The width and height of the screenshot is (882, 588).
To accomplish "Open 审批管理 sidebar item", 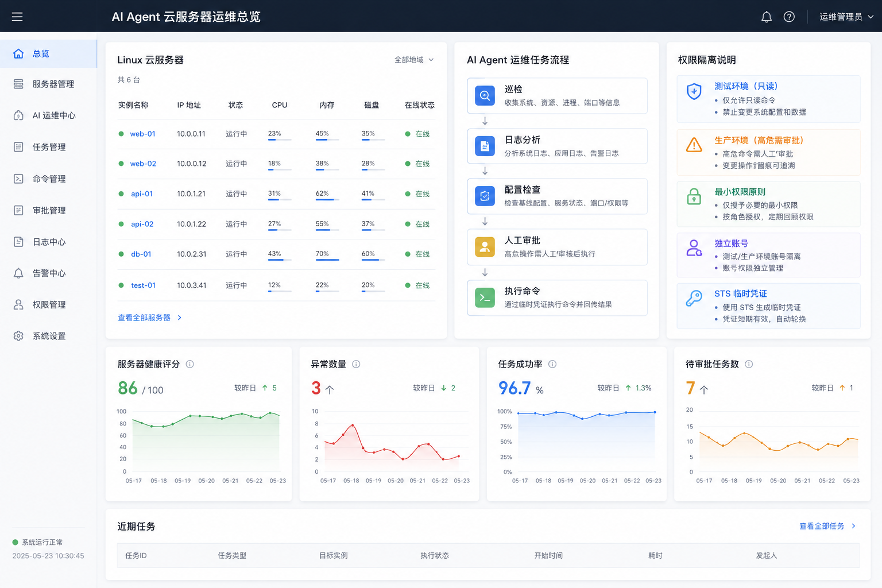I will [x=48, y=210].
